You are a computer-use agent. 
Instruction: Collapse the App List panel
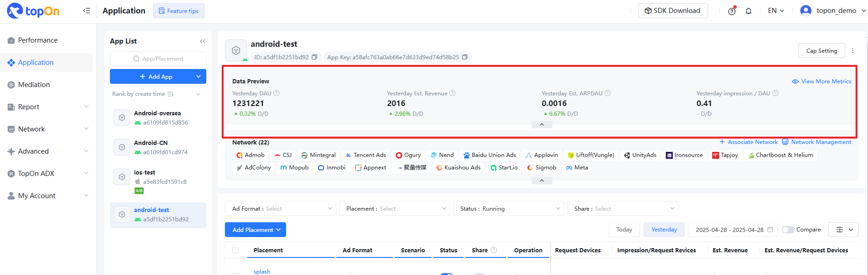[202, 41]
